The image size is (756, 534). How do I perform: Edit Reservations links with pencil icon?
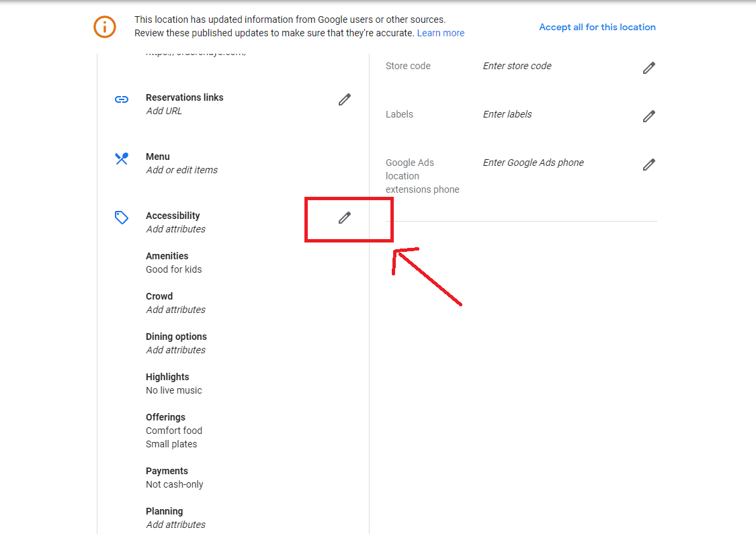345,99
